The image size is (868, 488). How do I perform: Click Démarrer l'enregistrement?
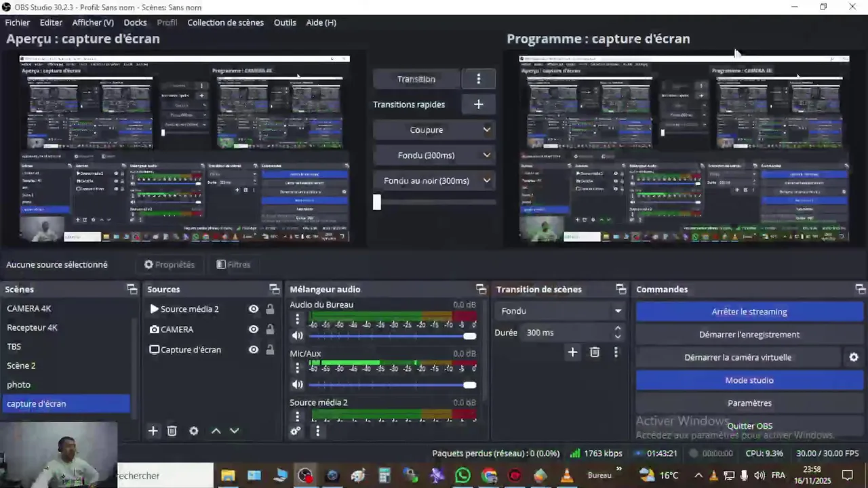point(749,335)
